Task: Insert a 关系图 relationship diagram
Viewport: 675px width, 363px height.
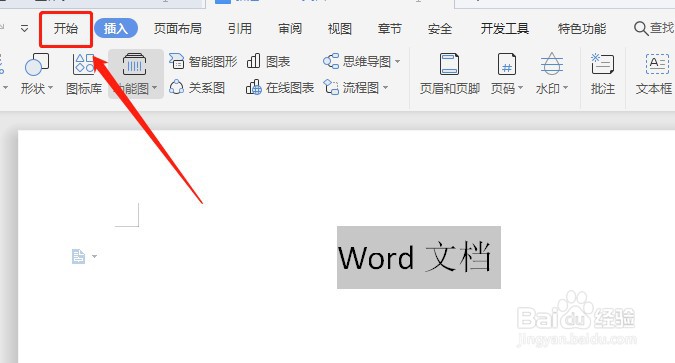Action: (x=197, y=87)
